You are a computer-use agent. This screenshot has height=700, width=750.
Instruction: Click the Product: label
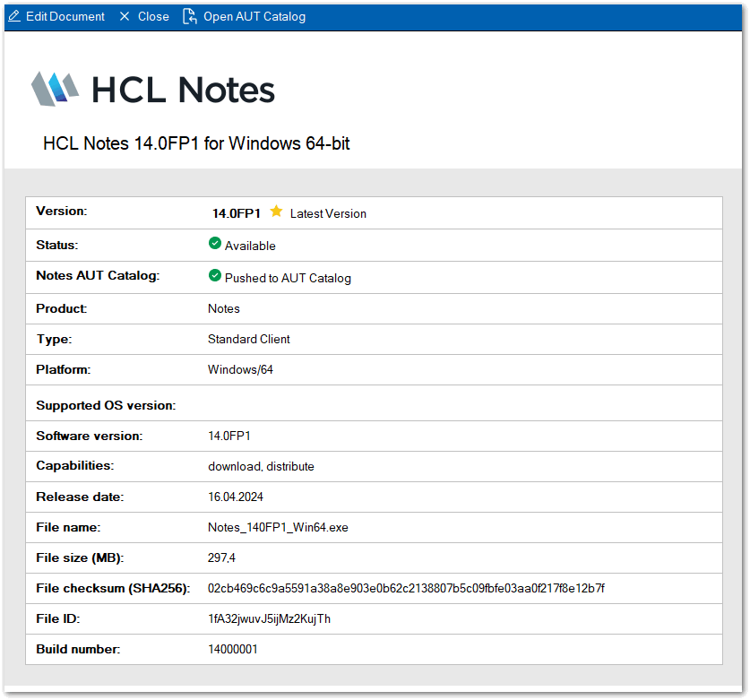click(62, 308)
